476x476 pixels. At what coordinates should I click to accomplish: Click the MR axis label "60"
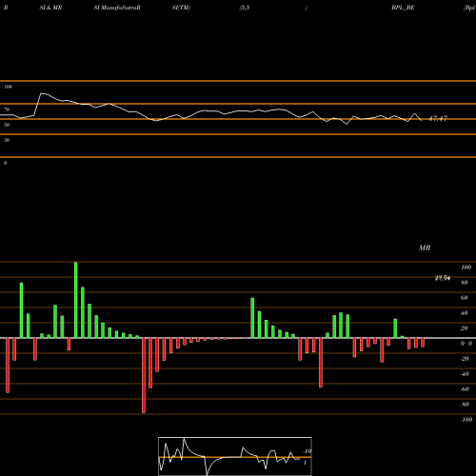click(x=465, y=298)
